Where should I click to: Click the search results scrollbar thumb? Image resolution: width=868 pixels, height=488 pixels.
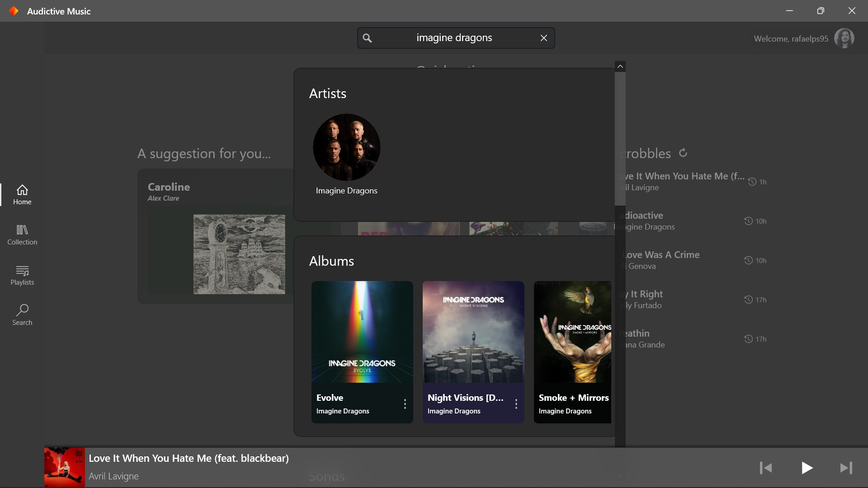click(620, 139)
